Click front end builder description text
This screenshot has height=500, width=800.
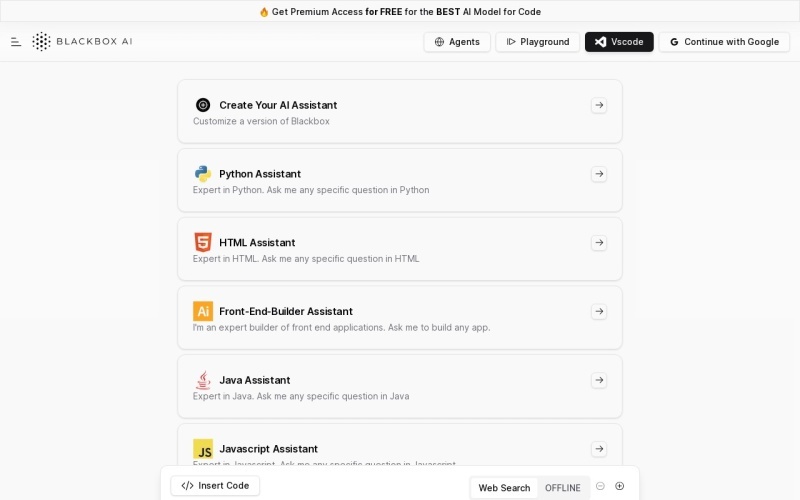341,328
